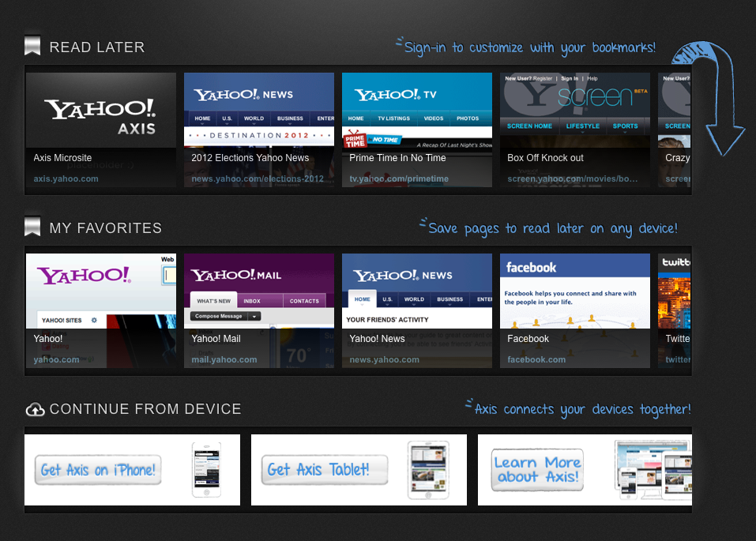756x541 pixels.
Task: Follow the screen.yahoo.com/movies link
Action: 572,179
